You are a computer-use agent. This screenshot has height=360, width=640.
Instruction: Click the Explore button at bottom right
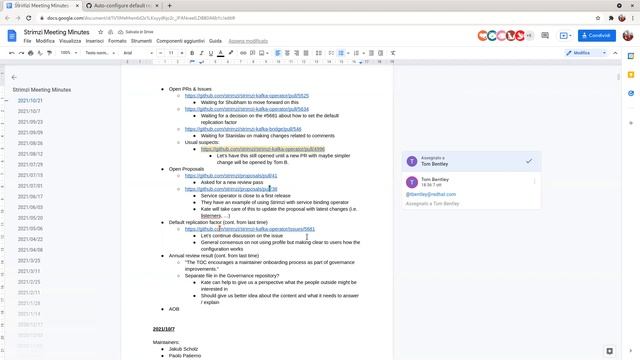pos(609,351)
